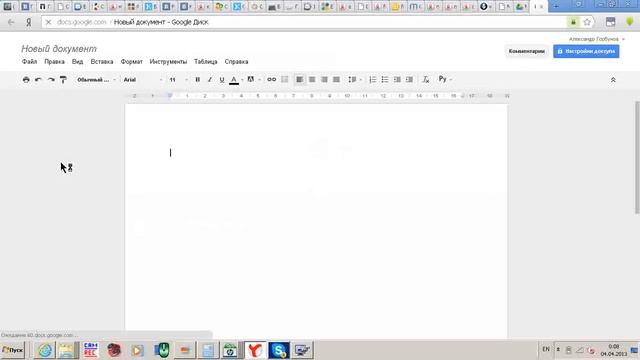Click the vertical scrollbar on the right
Viewport: 640px width, 360px height.
tap(637, 157)
